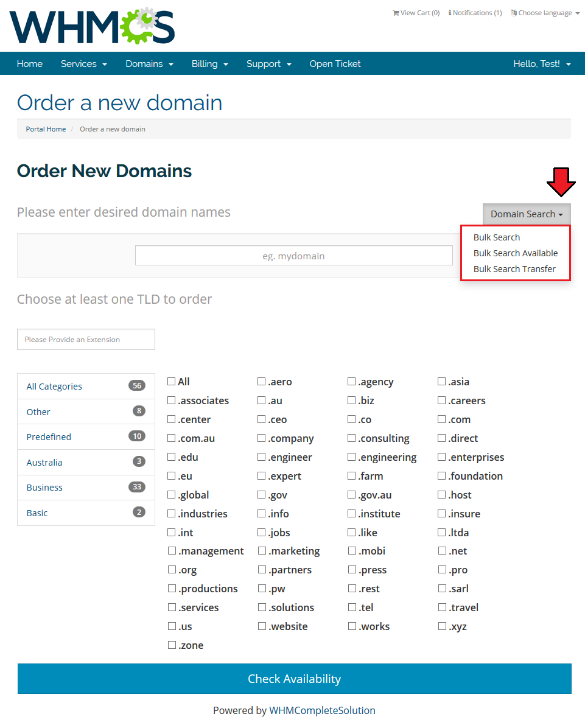Expand the Services menu
This screenshot has height=728, width=585.
click(84, 63)
